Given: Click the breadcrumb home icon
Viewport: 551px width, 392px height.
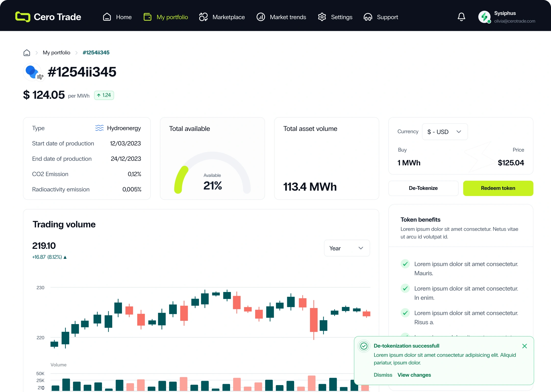Looking at the screenshot, I should [x=27, y=53].
